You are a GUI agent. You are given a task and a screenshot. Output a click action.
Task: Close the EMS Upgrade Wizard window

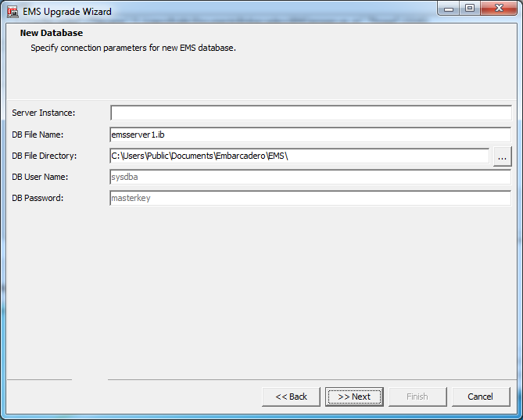click(x=499, y=9)
